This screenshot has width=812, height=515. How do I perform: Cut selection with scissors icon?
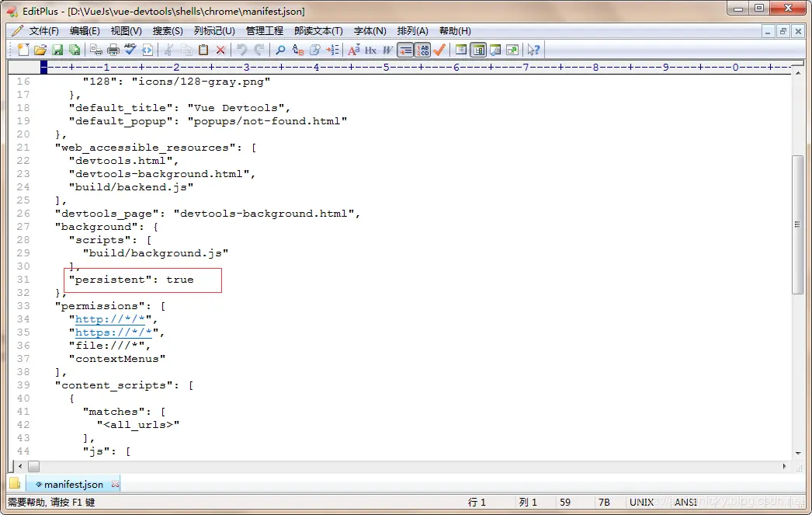pyautogui.click(x=168, y=50)
